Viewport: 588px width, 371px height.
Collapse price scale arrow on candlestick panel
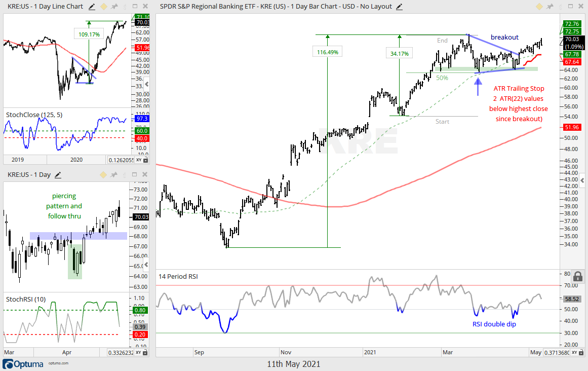click(x=147, y=265)
